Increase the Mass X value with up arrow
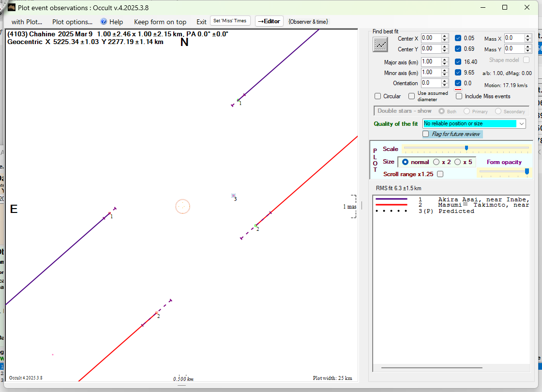The height and width of the screenshot is (392, 542). coord(528,36)
